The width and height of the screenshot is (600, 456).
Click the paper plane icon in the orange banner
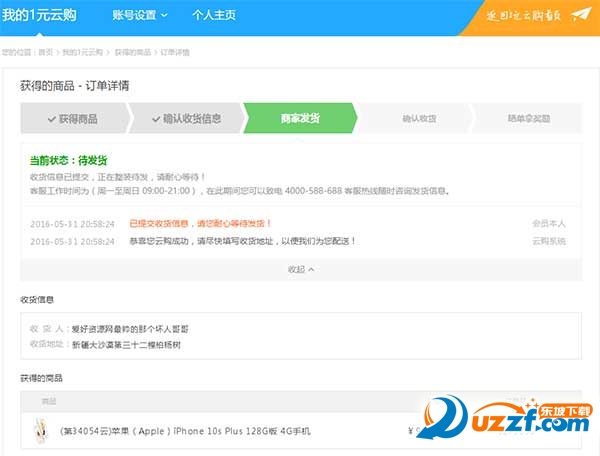click(580, 15)
